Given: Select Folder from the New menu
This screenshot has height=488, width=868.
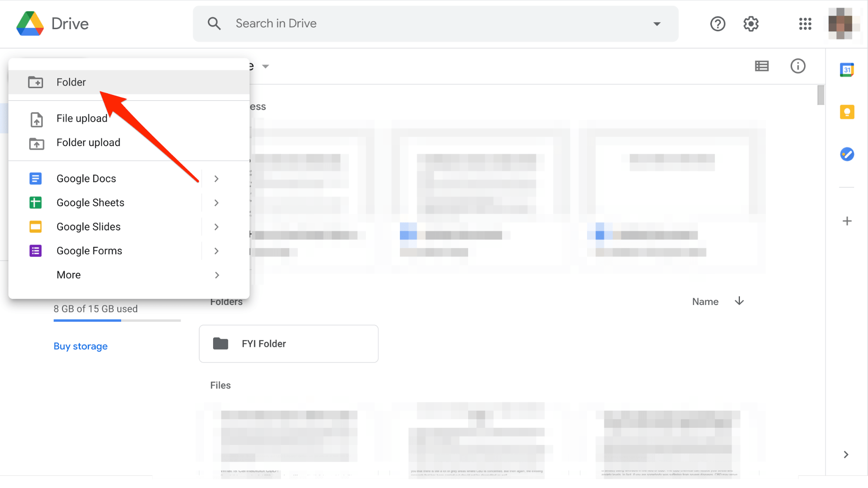Looking at the screenshot, I should (129, 82).
